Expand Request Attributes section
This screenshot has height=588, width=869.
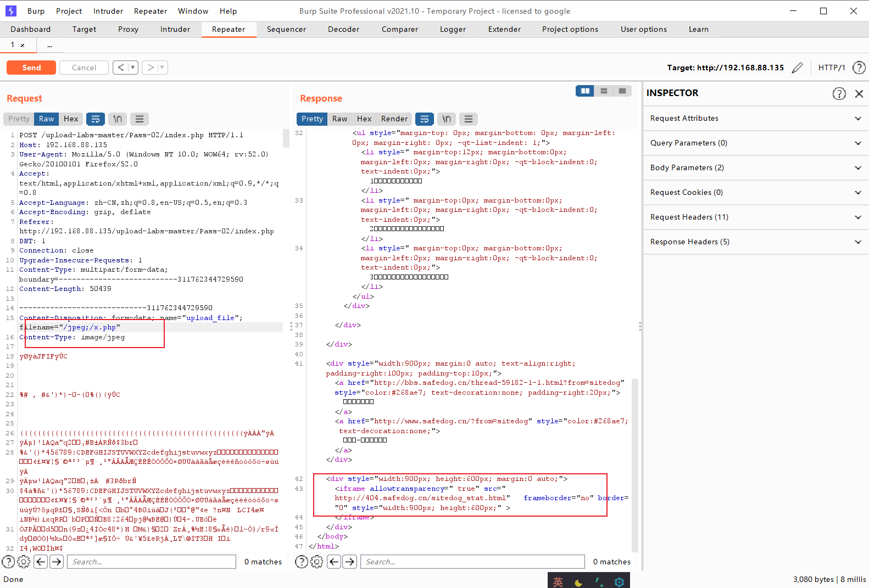click(x=756, y=119)
